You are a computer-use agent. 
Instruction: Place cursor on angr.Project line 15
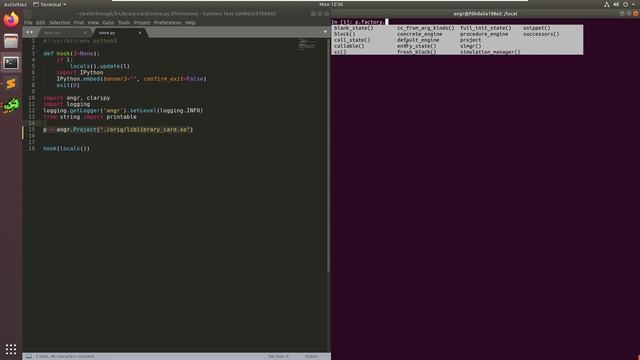[x=118, y=129]
